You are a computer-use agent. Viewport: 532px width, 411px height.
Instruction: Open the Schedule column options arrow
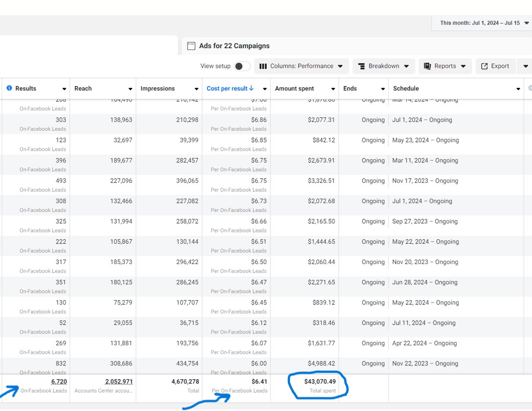pyautogui.click(x=518, y=89)
